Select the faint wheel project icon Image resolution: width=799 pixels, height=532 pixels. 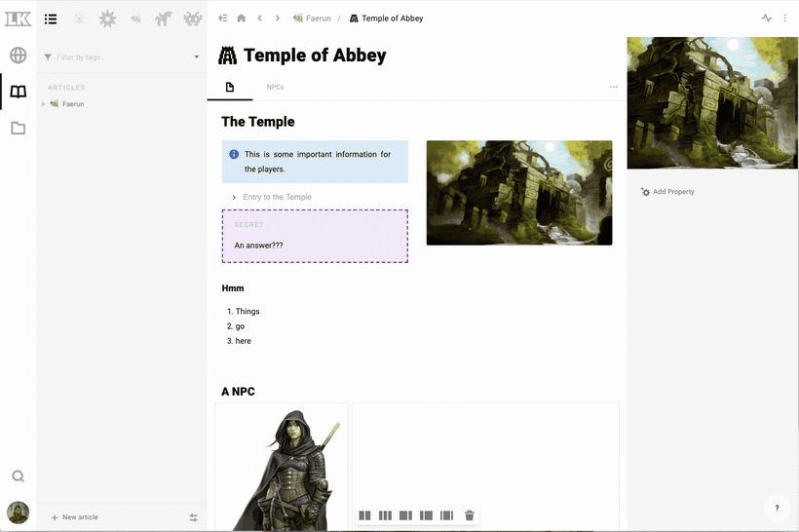pyautogui.click(x=79, y=19)
